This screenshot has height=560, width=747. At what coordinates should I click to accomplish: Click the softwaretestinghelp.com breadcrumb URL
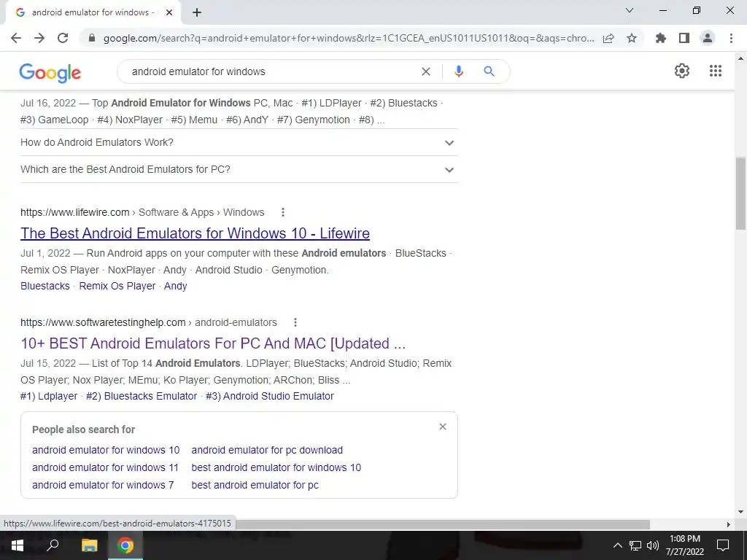point(149,322)
